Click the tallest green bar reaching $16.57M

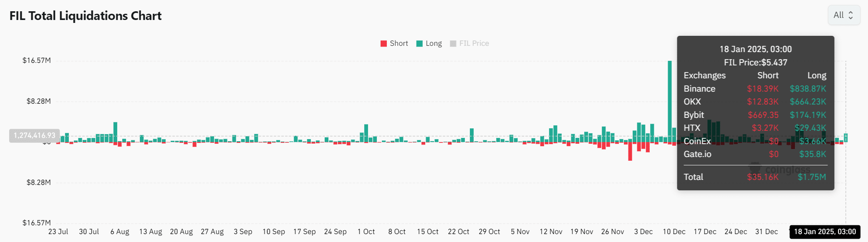point(670,100)
